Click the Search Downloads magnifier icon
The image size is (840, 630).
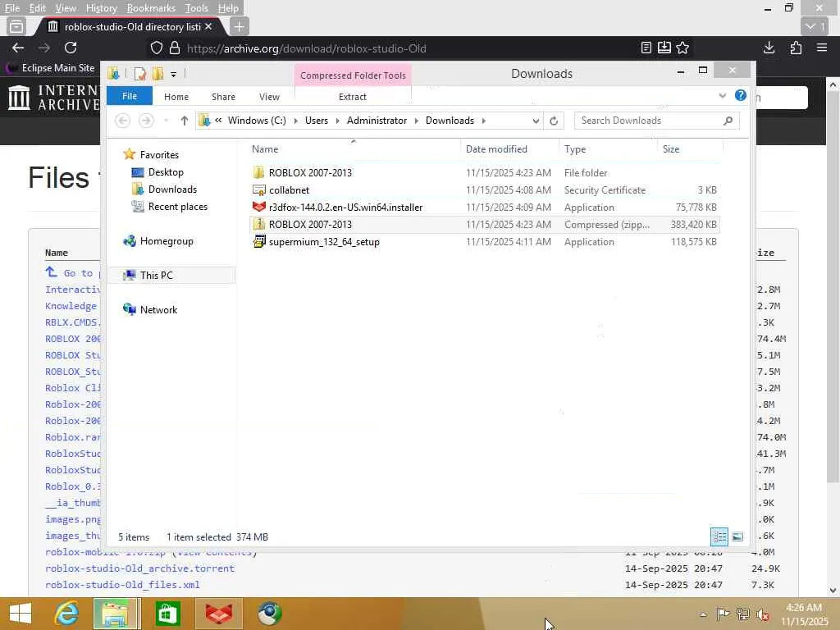click(728, 121)
